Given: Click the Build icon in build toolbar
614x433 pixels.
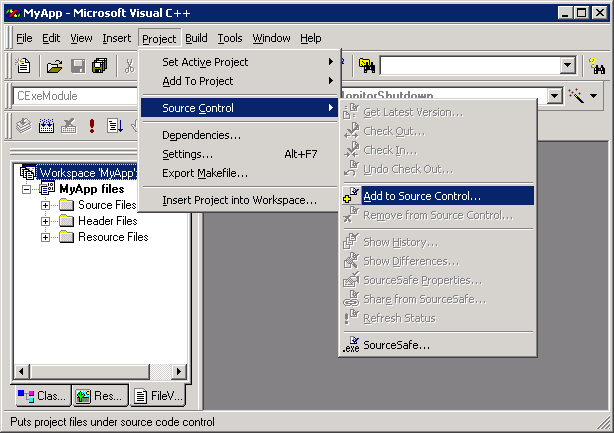Looking at the screenshot, I should [46, 125].
